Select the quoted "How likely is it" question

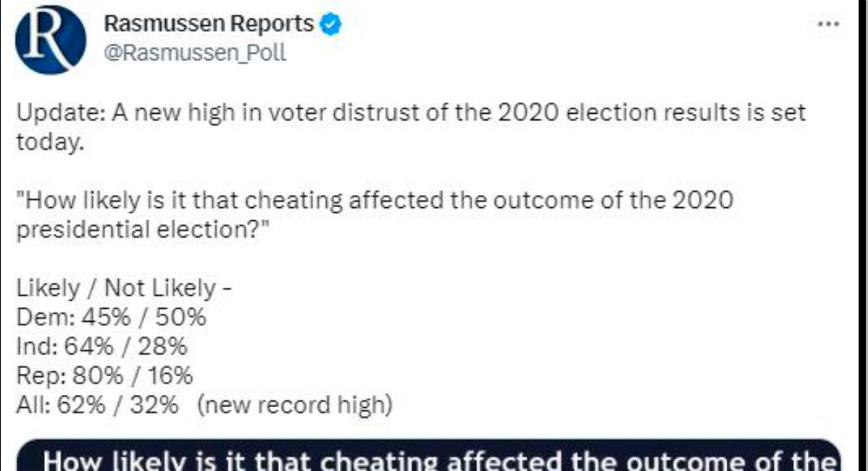374,201
